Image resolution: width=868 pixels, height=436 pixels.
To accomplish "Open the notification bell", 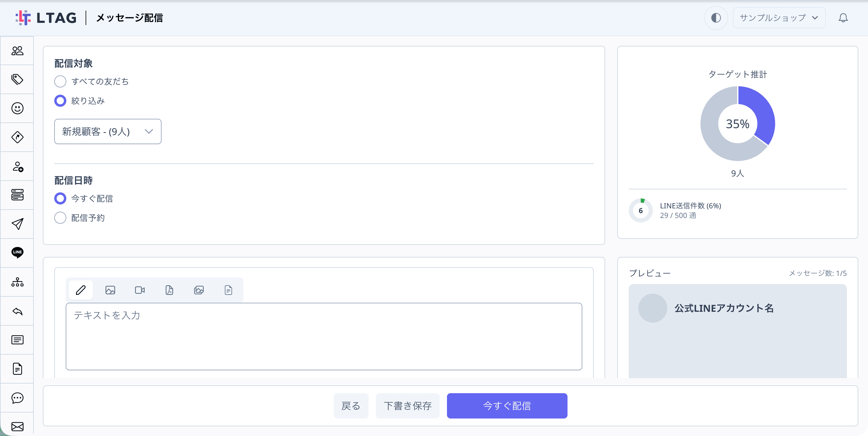I will [843, 18].
